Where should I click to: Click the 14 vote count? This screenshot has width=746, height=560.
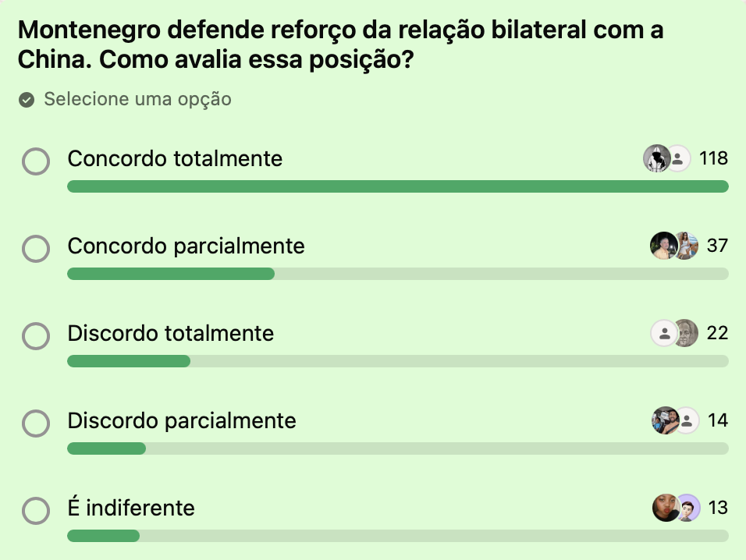pyautogui.click(x=717, y=420)
